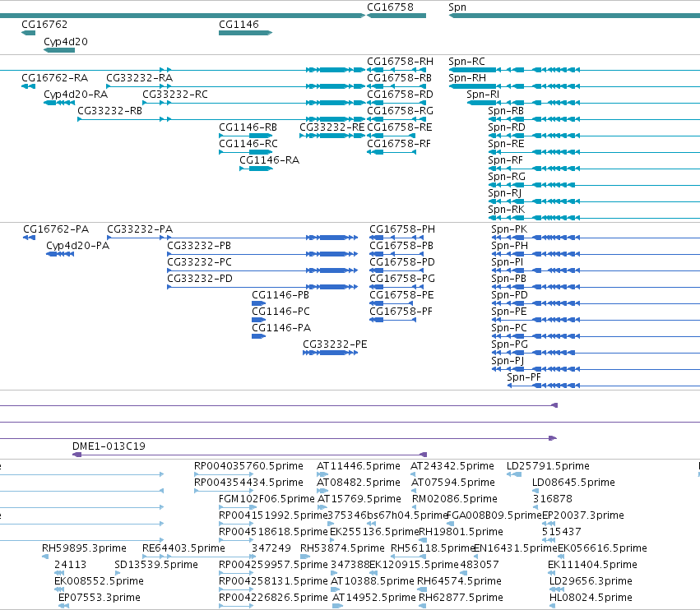
Task: Click the CG16762-RA transcript label
Action: tap(55, 77)
